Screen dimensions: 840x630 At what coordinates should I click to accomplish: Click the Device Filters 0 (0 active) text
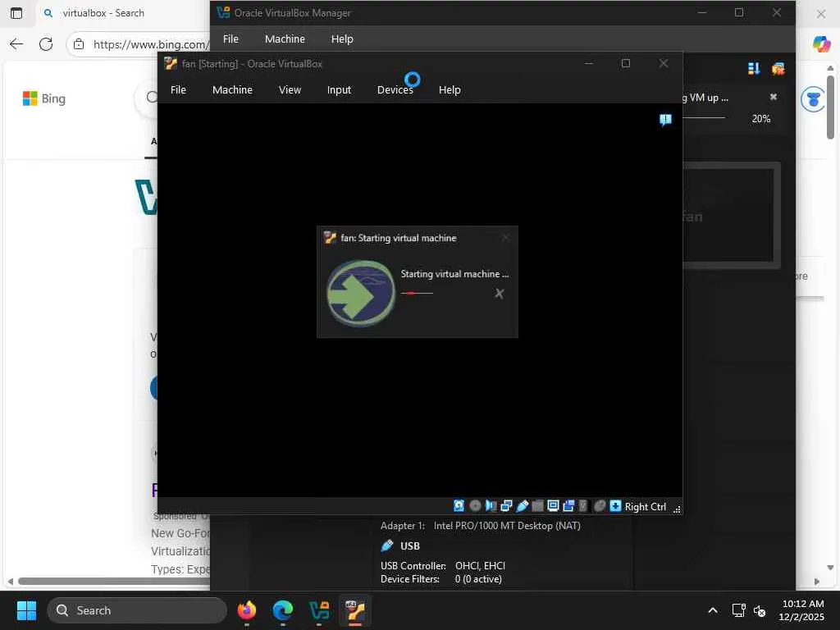[x=441, y=579]
